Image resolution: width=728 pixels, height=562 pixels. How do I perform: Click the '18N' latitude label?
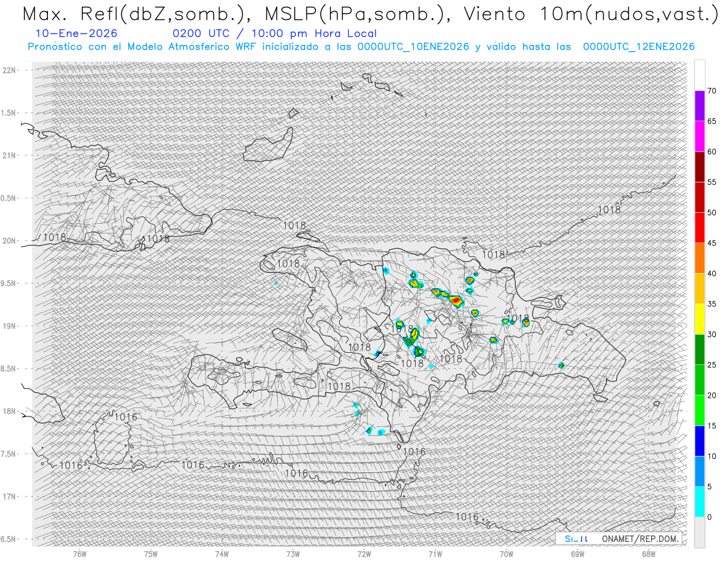coord(10,411)
